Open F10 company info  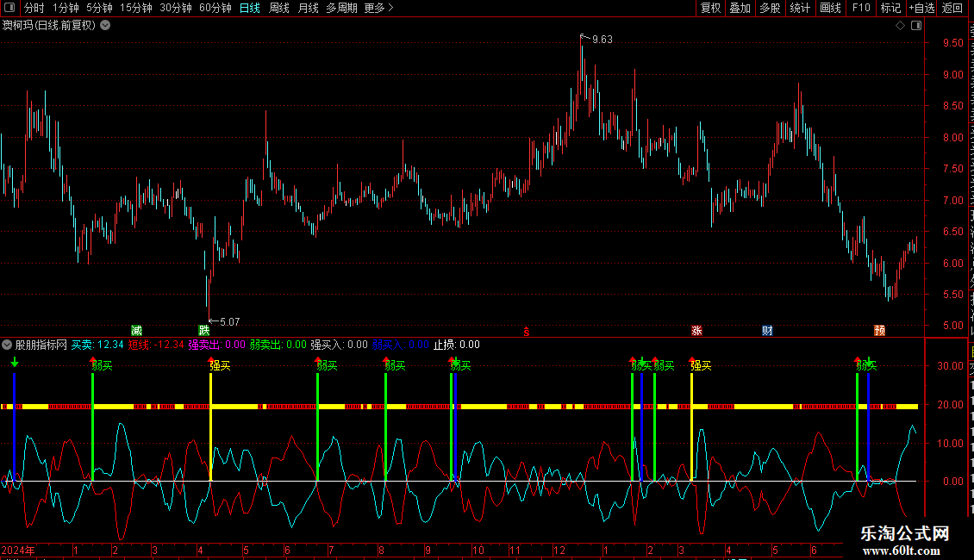tap(861, 8)
